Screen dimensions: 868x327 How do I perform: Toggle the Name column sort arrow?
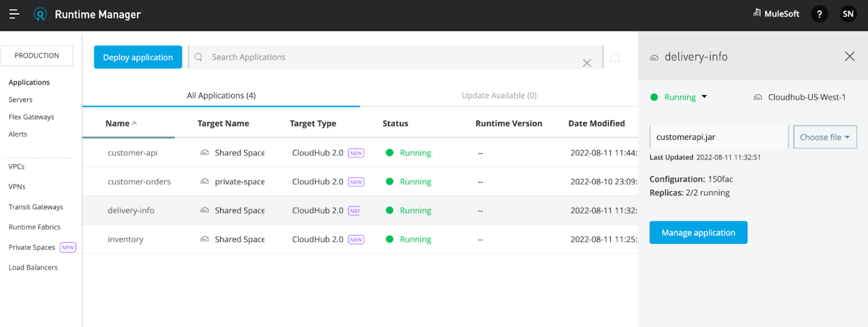pos(134,123)
